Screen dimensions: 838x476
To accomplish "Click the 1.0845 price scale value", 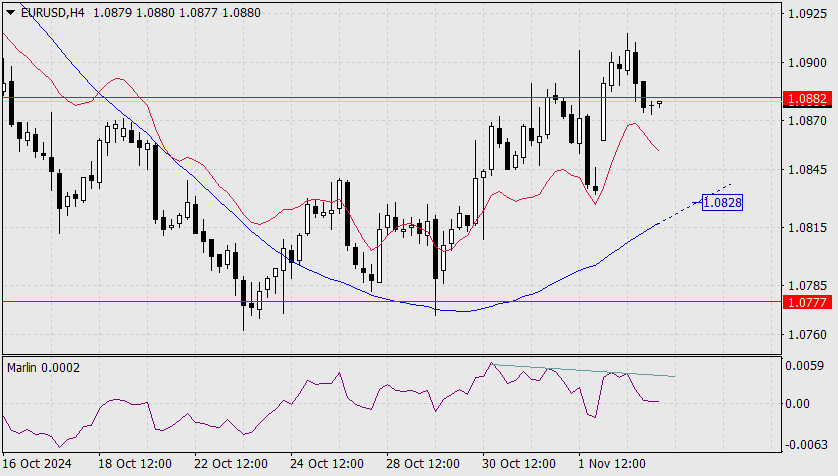I will pyautogui.click(x=808, y=169).
